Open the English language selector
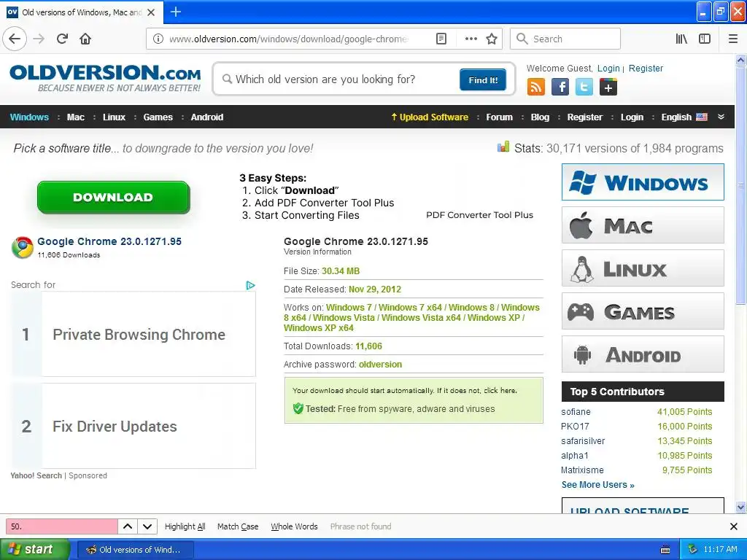The height and width of the screenshot is (560, 747). (684, 117)
